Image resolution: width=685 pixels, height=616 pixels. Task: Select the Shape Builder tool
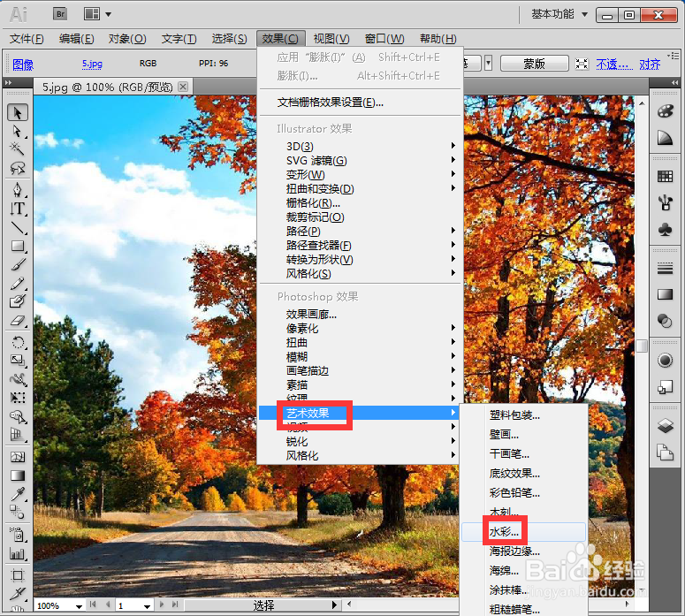pyautogui.click(x=18, y=416)
